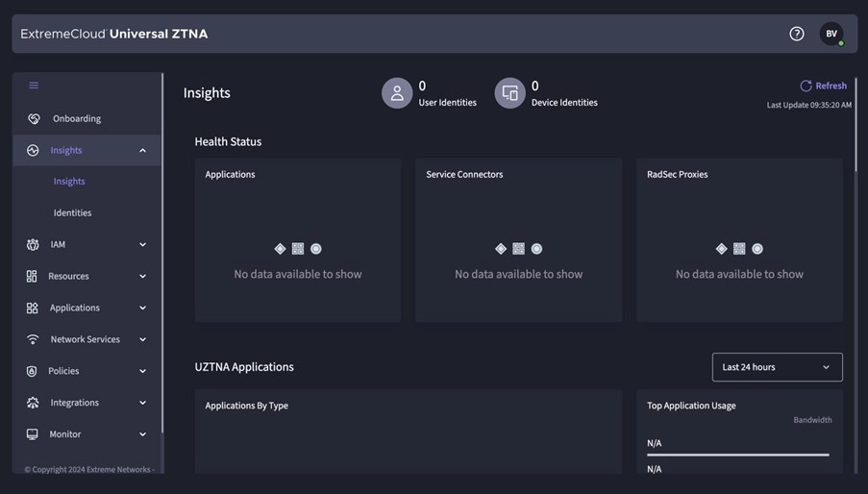Image resolution: width=868 pixels, height=494 pixels.
Task: Click the Refresh button
Action: [823, 86]
